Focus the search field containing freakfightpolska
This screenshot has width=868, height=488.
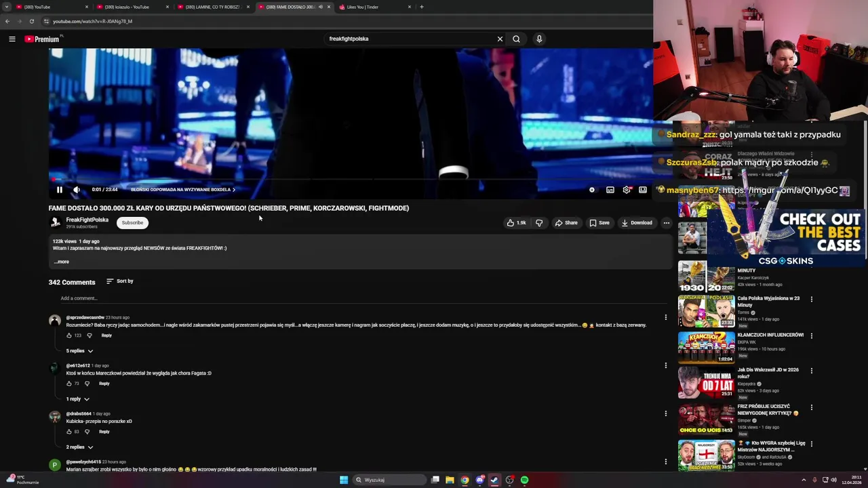point(410,39)
